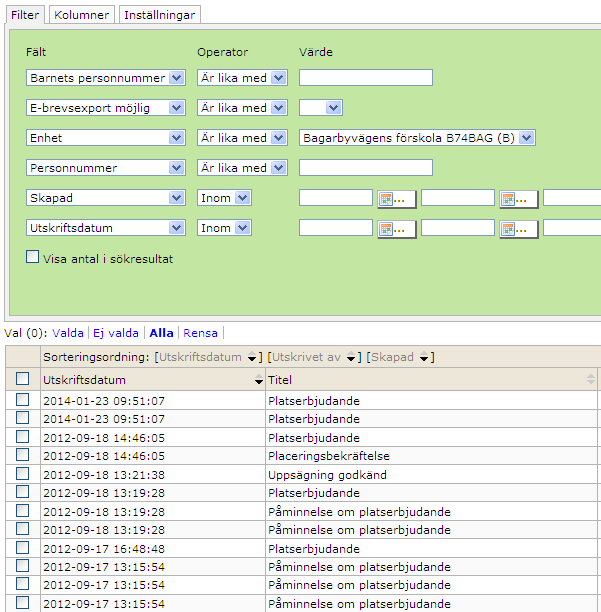This screenshot has height=612, width=601.
Task: Click the Ej valda selection link
Action: 116,333
